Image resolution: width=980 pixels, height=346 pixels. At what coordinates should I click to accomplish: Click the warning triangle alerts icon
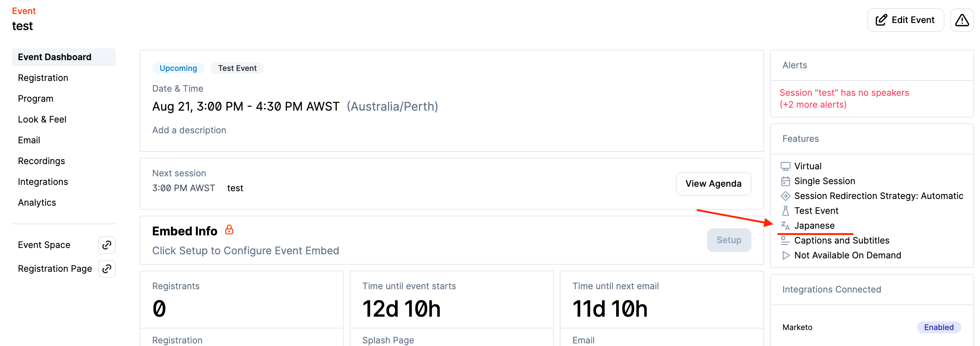[962, 20]
